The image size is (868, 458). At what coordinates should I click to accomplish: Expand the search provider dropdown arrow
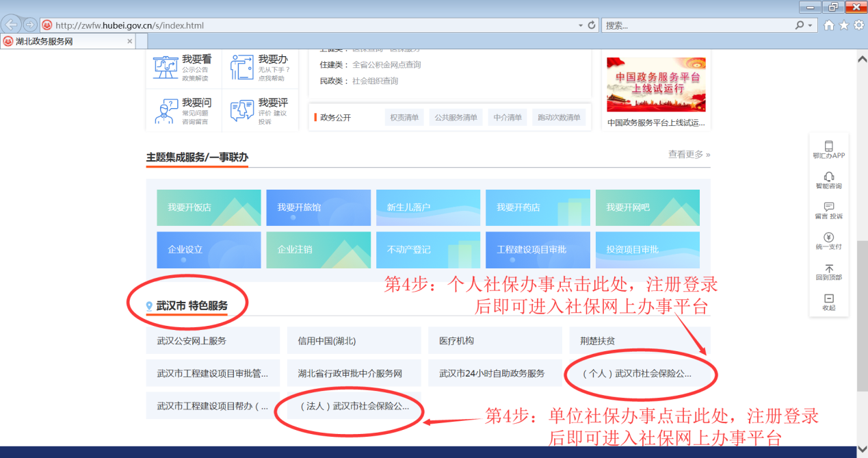coord(811,25)
